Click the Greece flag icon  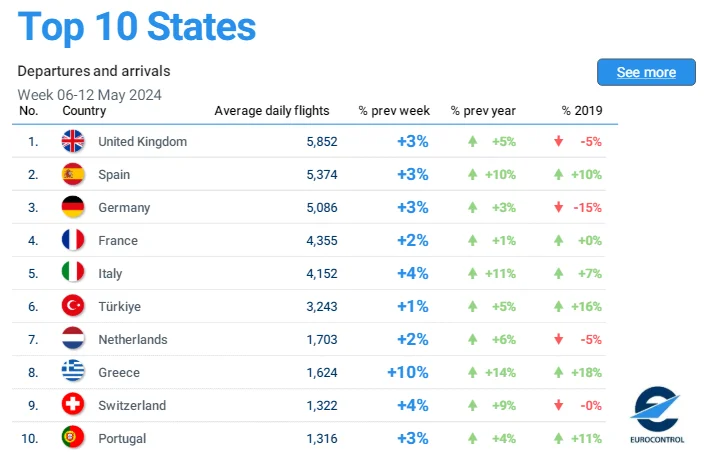pyautogui.click(x=73, y=372)
